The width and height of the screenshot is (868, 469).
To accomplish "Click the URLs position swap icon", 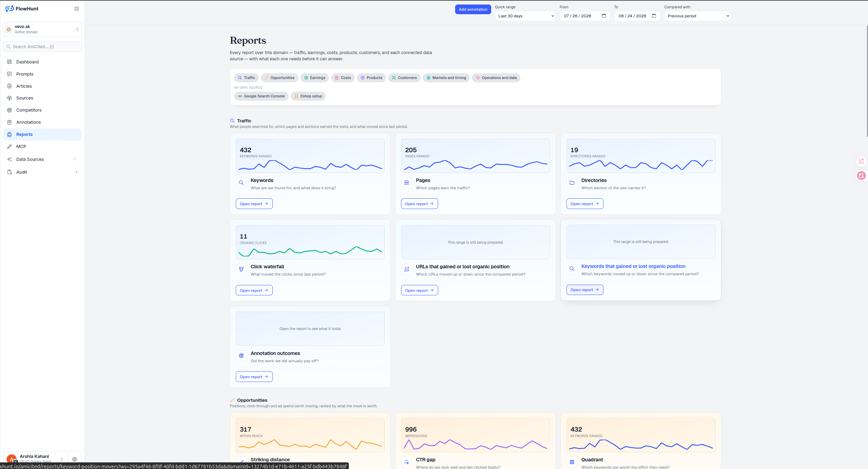I will coord(407,269).
